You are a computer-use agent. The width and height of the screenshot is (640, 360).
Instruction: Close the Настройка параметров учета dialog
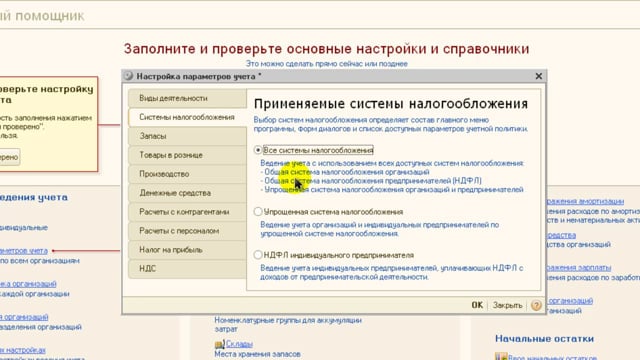(539, 76)
